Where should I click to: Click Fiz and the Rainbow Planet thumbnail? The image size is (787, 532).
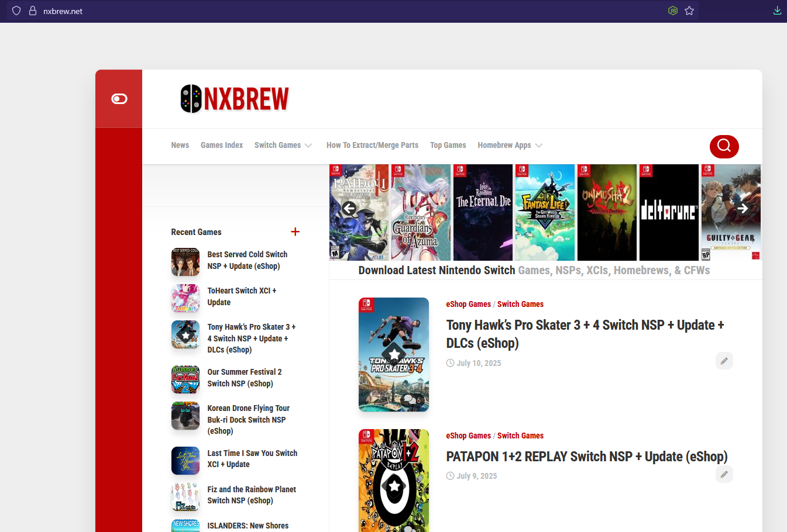click(x=185, y=498)
